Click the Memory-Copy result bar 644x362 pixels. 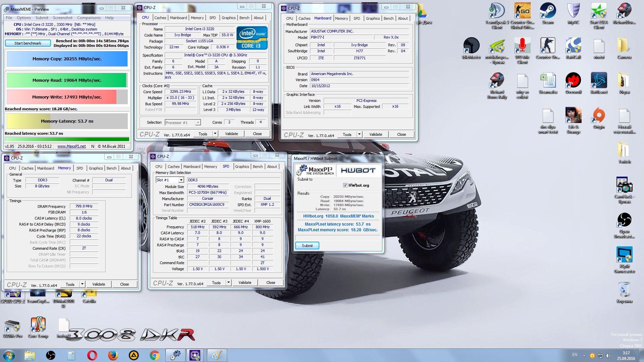(67, 59)
